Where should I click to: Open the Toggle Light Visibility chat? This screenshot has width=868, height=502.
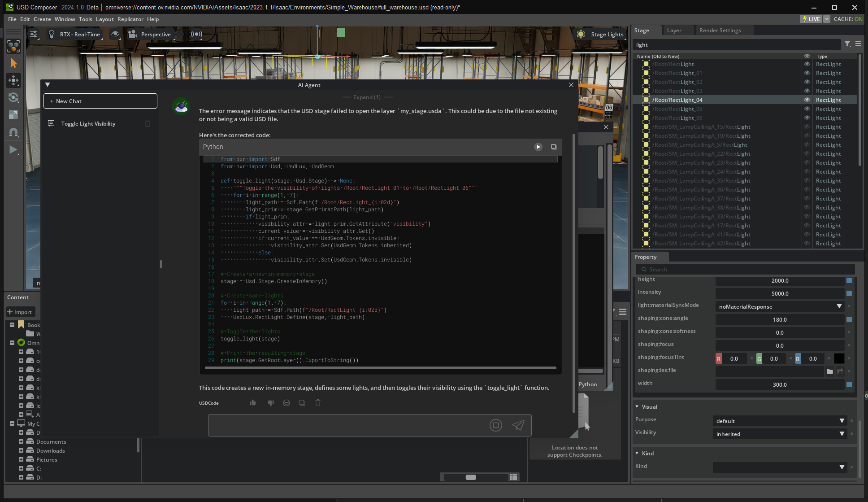(x=88, y=123)
